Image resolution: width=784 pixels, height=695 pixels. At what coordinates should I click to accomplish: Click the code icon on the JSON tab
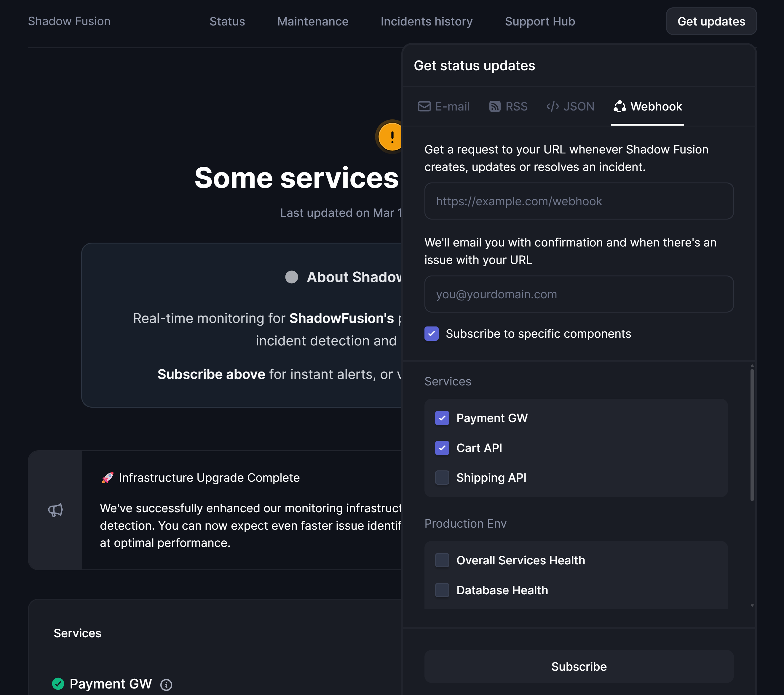point(553,106)
